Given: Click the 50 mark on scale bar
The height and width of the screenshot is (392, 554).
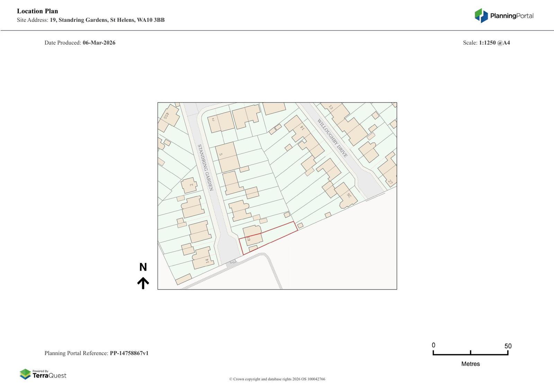Looking at the screenshot, I should (x=508, y=346).
